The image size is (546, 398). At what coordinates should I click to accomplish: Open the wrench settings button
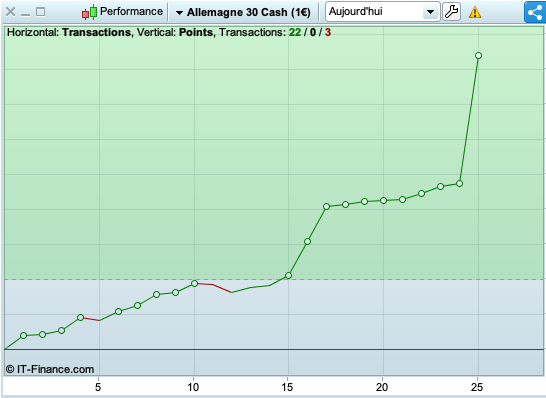coord(452,11)
